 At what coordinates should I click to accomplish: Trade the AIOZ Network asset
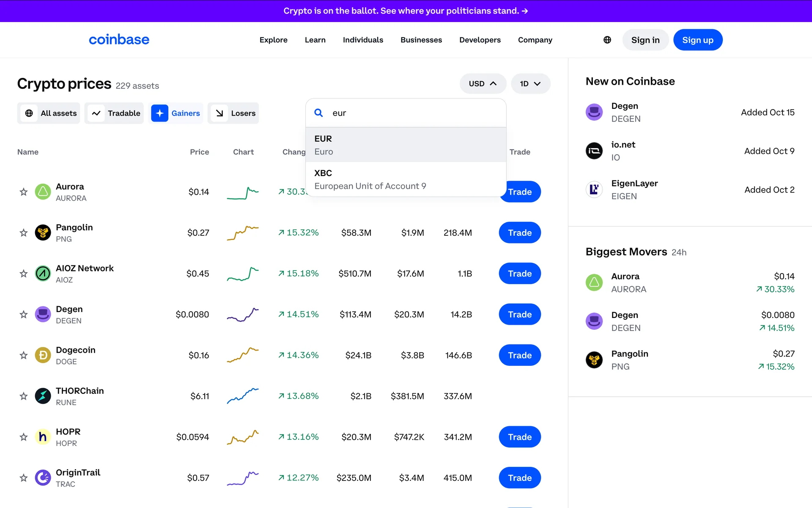point(519,273)
